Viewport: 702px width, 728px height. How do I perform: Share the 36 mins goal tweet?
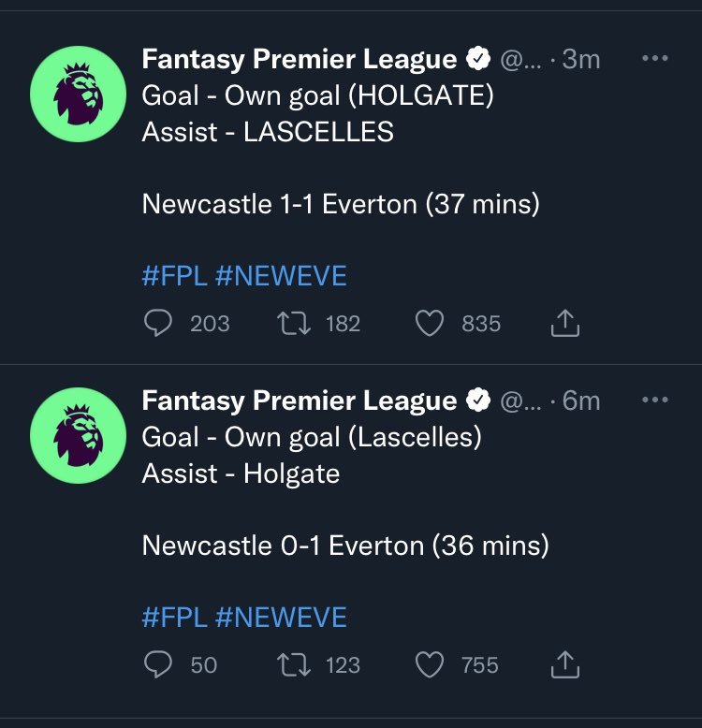click(563, 665)
